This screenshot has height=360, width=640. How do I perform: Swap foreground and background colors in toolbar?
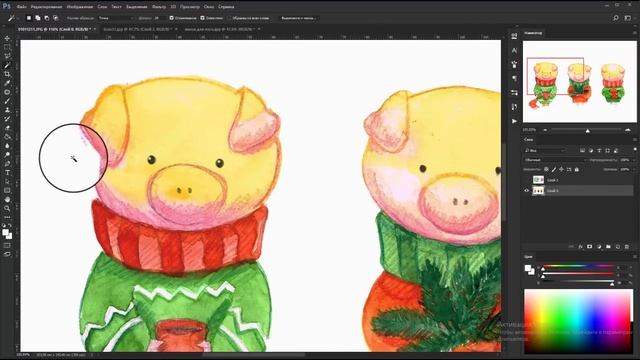point(10,225)
